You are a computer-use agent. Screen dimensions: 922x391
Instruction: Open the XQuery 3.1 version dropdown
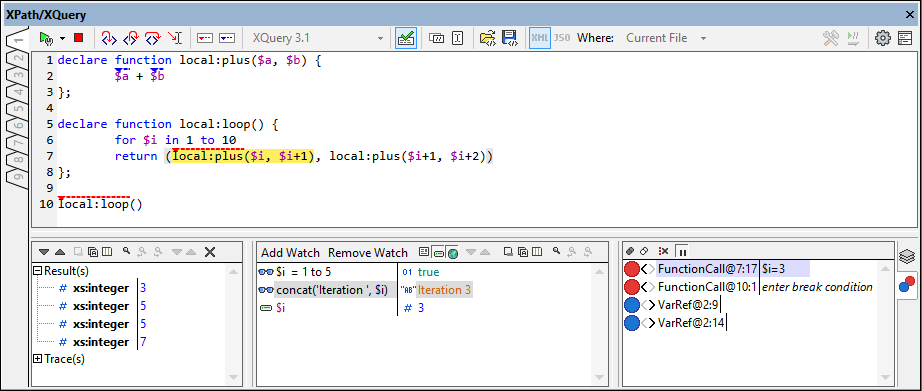(x=318, y=38)
